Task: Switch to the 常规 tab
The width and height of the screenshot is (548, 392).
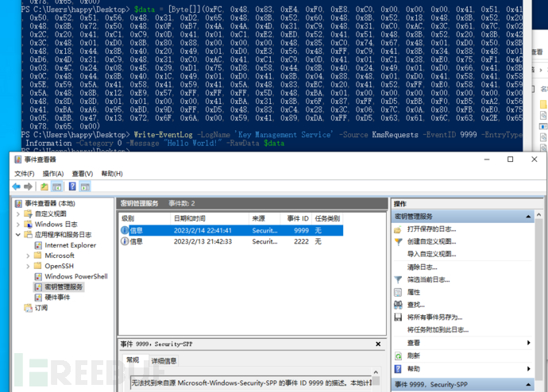Action: coord(133,360)
